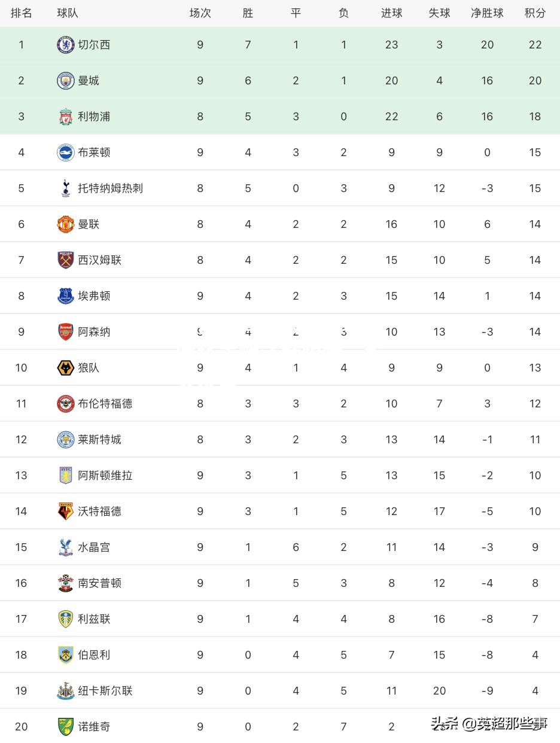Select the Liverpool club badge
Screen dimensions: 560x743
(x=66, y=117)
